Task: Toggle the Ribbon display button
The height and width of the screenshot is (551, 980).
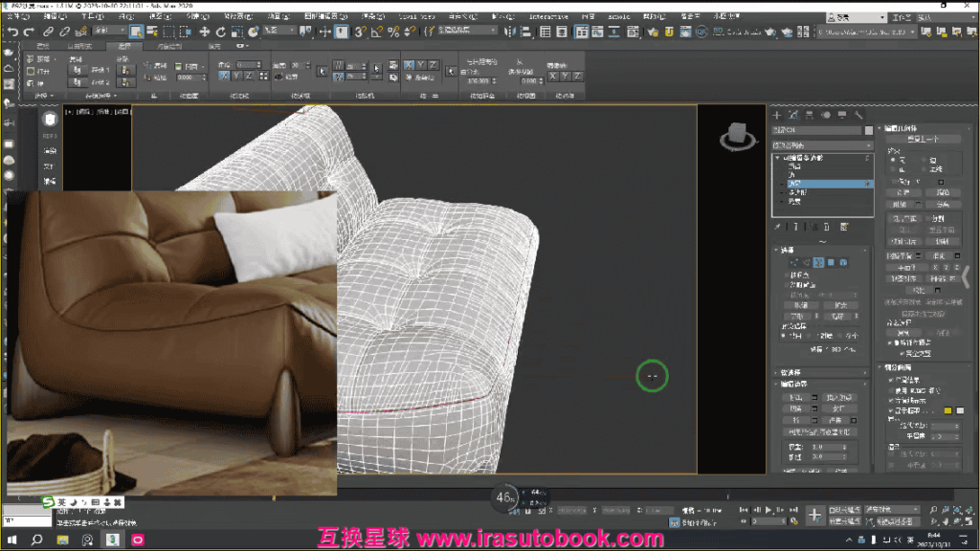Action: (x=581, y=32)
